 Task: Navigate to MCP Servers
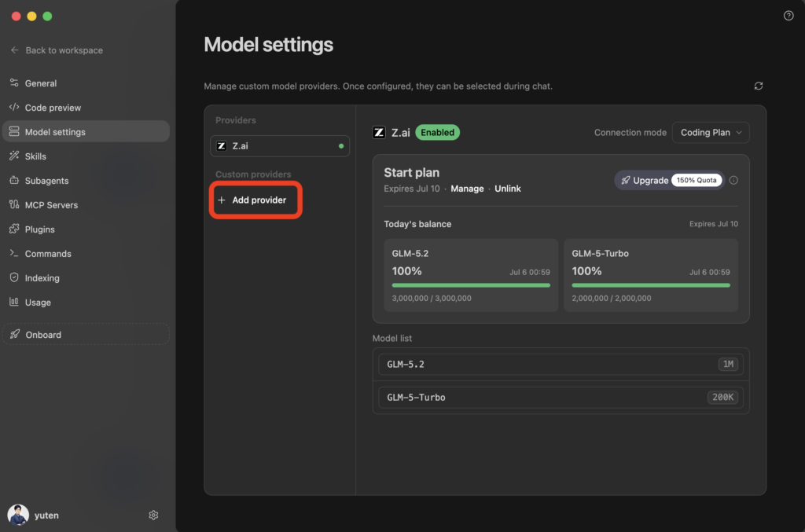pyautogui.click(x=86, y=204)
